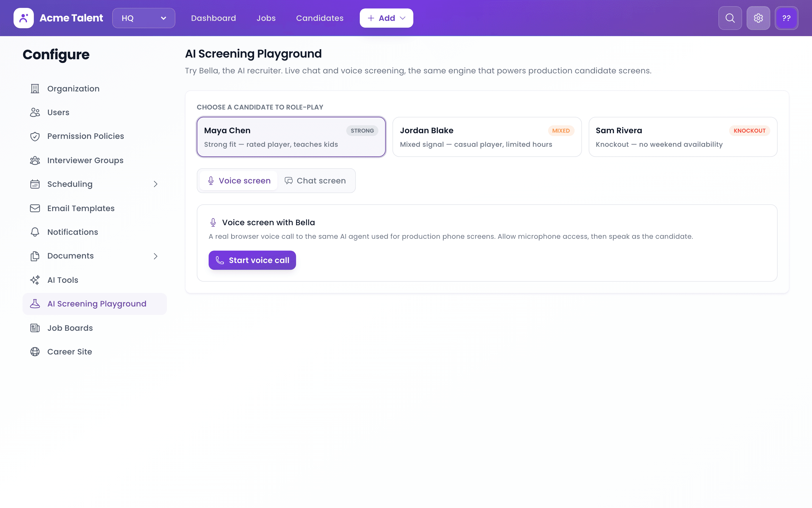Go to the Dashboard nav item

tap(213, 18)
